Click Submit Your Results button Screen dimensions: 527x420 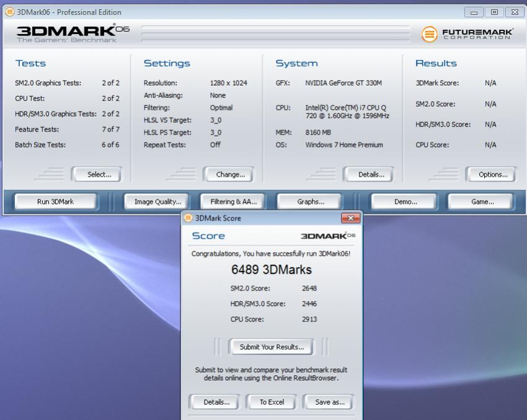271,347
